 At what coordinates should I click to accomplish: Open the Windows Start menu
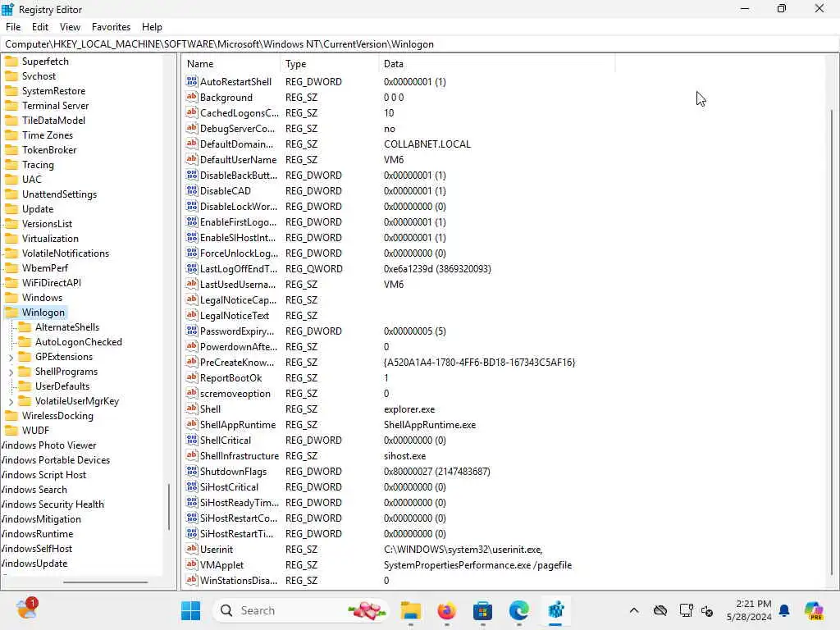pos(190,610)
